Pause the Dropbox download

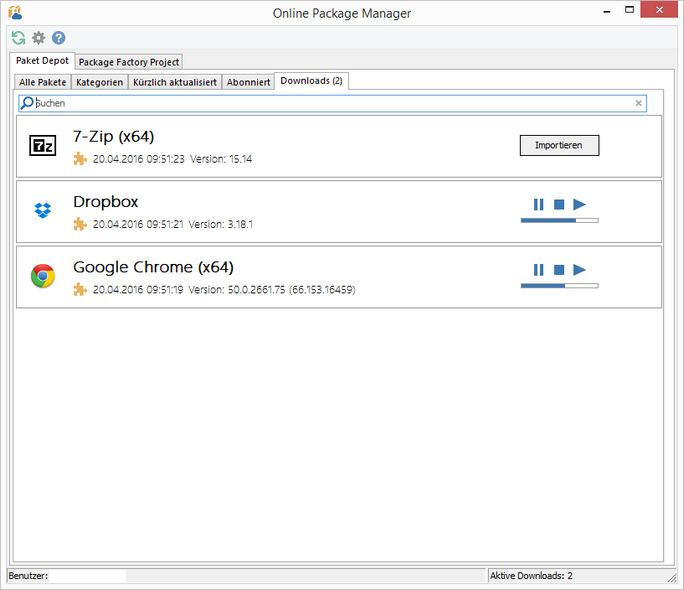tap(538, 204)
